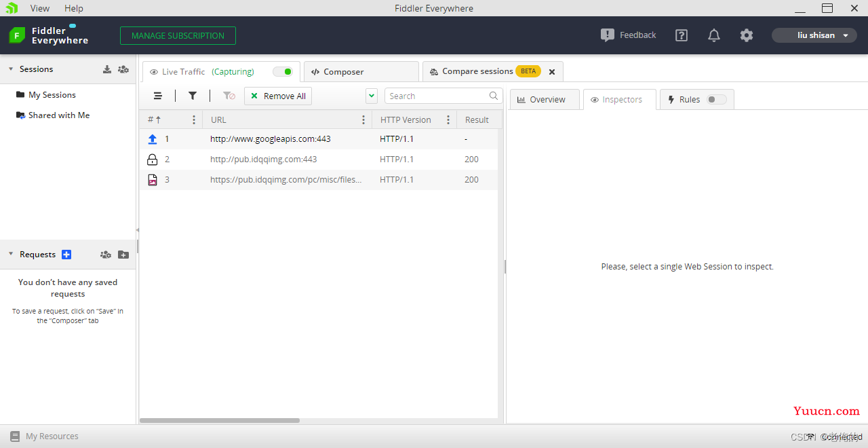Select the https://pub.idqqimg.com/pc/misc session row
This screenshot has height=448, width=868.
click(319, 180)
